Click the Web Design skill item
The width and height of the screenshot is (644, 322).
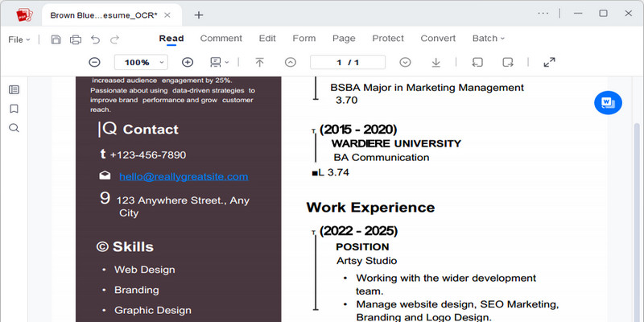click(145, 270)
